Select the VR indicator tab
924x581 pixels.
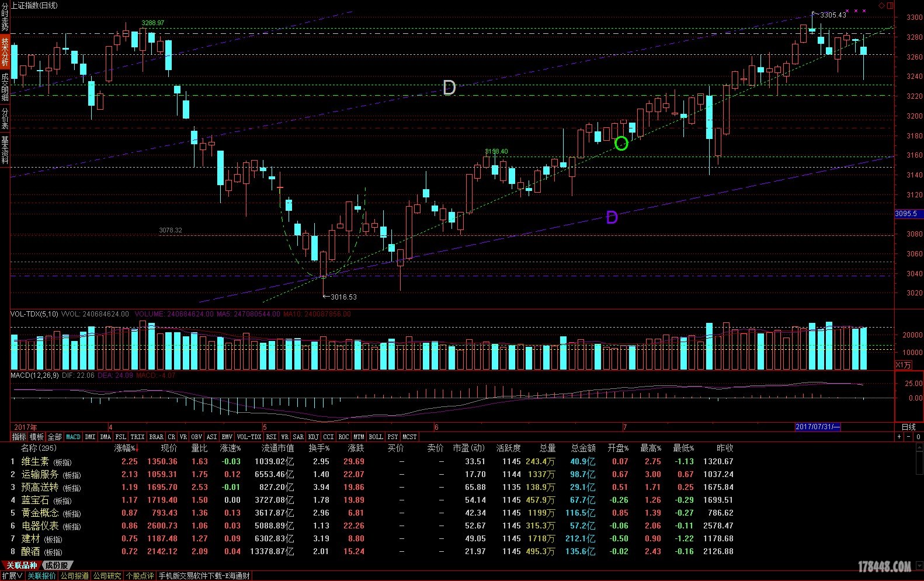tap(183, 437)
